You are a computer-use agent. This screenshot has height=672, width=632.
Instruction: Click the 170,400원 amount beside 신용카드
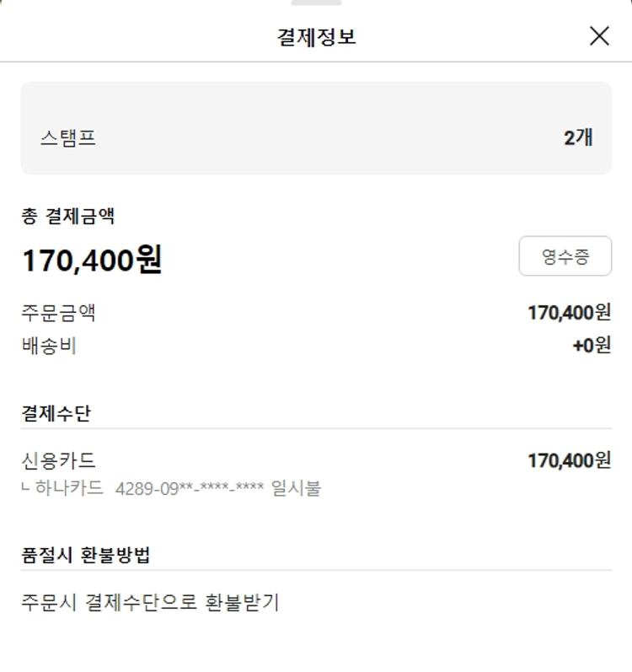tap(569, 460)
